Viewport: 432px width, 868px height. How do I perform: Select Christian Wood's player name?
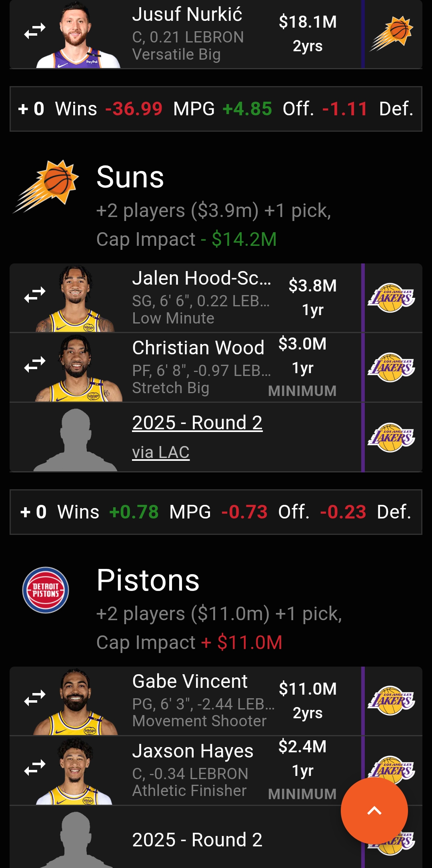pos(198,348)
